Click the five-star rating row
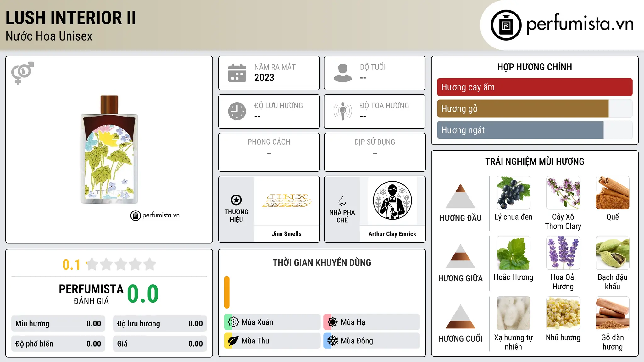This screenshot has height=362, width=644. click(121, 264)
